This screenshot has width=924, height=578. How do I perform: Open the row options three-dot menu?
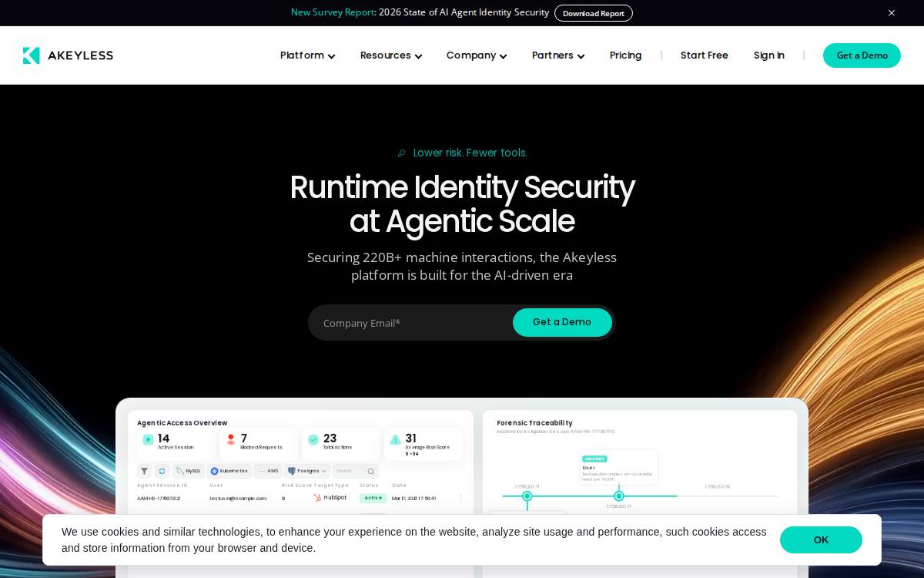(x=461, y=498)
